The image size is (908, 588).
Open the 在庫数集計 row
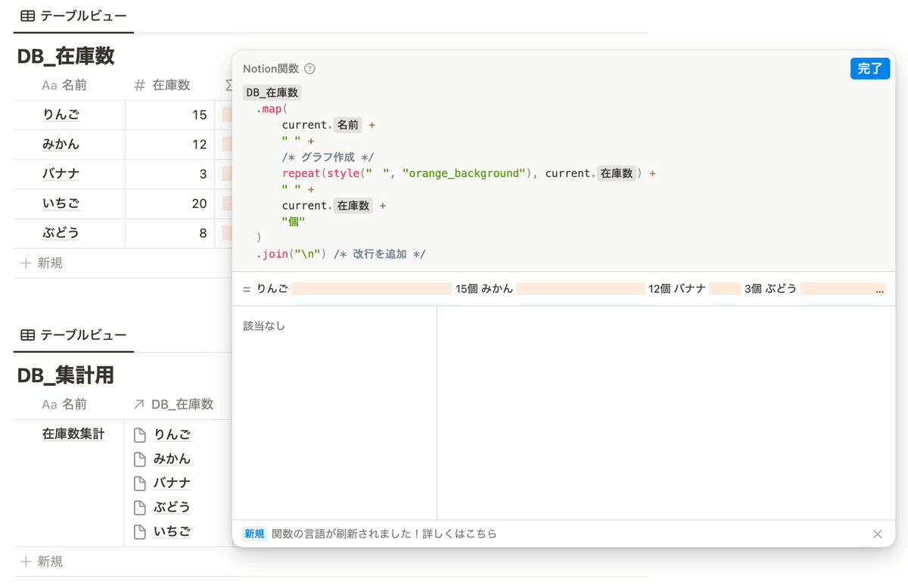(x=73, y=434)
